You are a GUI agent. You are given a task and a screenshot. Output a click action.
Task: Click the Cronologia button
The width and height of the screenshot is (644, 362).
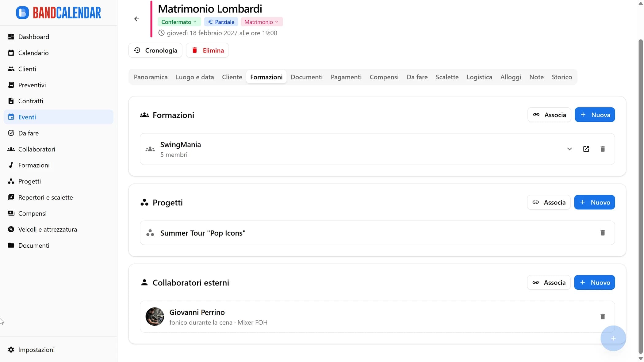point(155,50)
